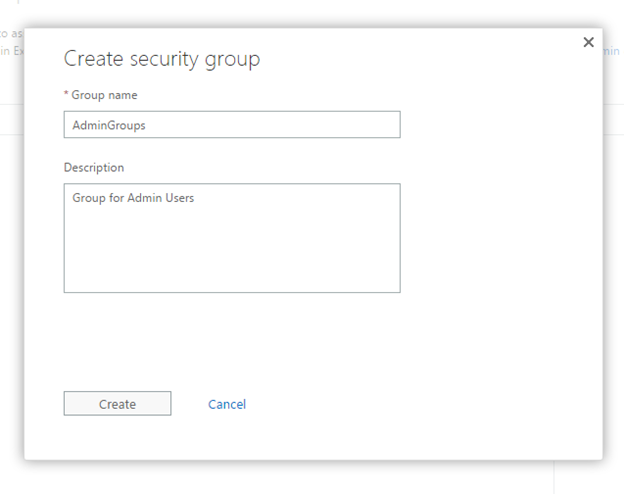The height and width of the screenshot is (494, 624).
Task: Click the "AdminGroups" text in Group name
Action: pyautogui.click(x=109, y=125)
